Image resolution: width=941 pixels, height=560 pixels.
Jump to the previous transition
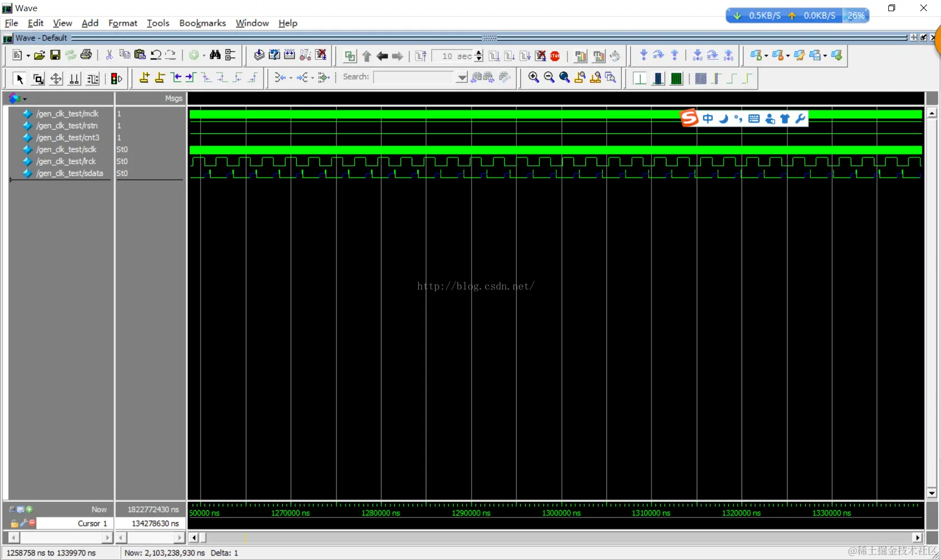coord(176,78)
